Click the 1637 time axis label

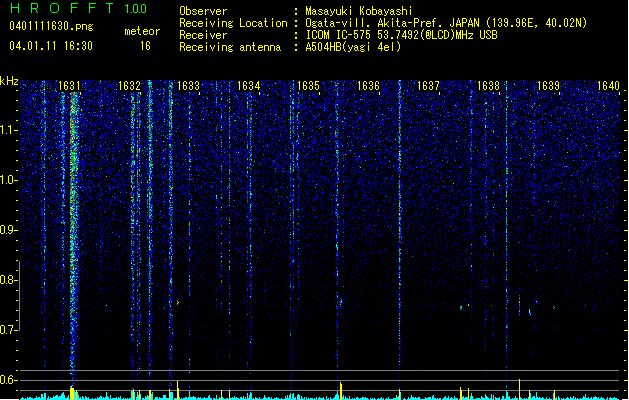pyautogui.click(x=428, y=86)
